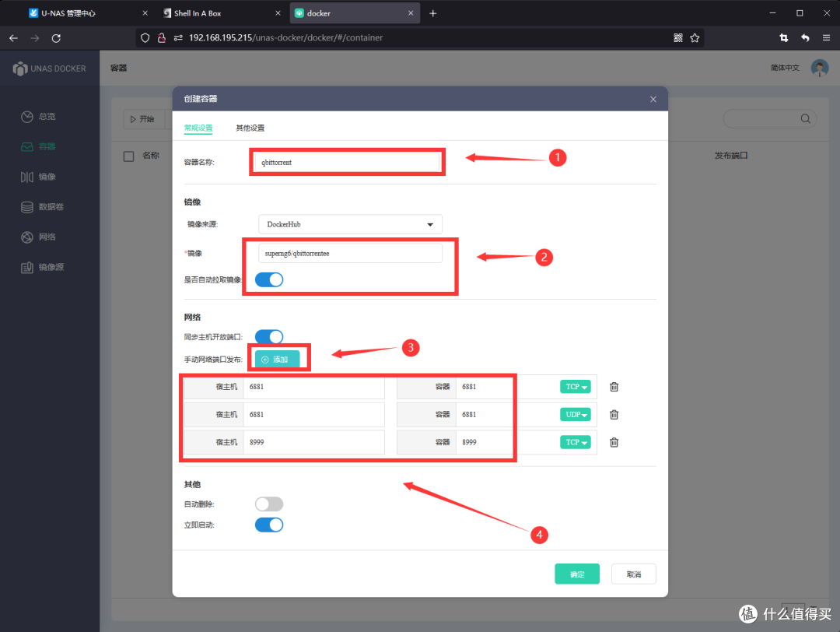Open TCP protocol dropdown for port 8999
The width and height of the screenshot is (840, 632).
tap(575, 442)
